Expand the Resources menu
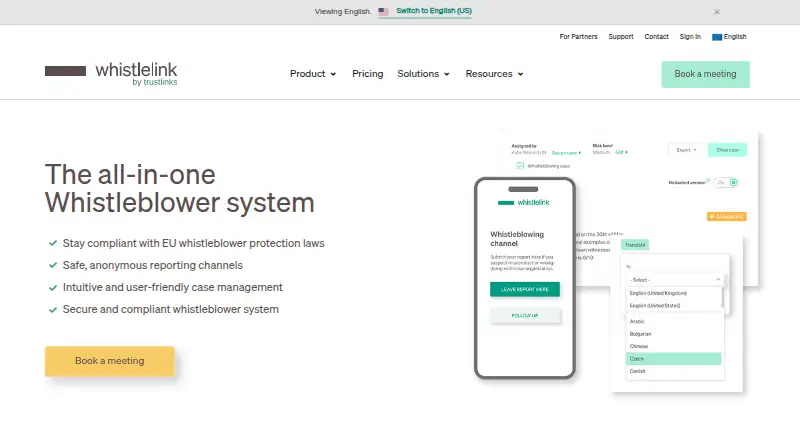 [x=494, y=74]
